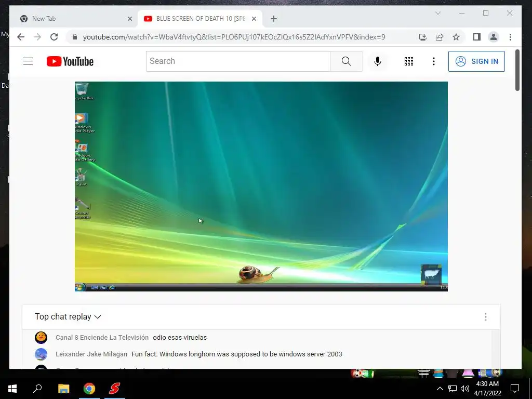Click the Chrome taskbar icon
The width and height of the screenshot is (532, 399).
coord(89,389)
